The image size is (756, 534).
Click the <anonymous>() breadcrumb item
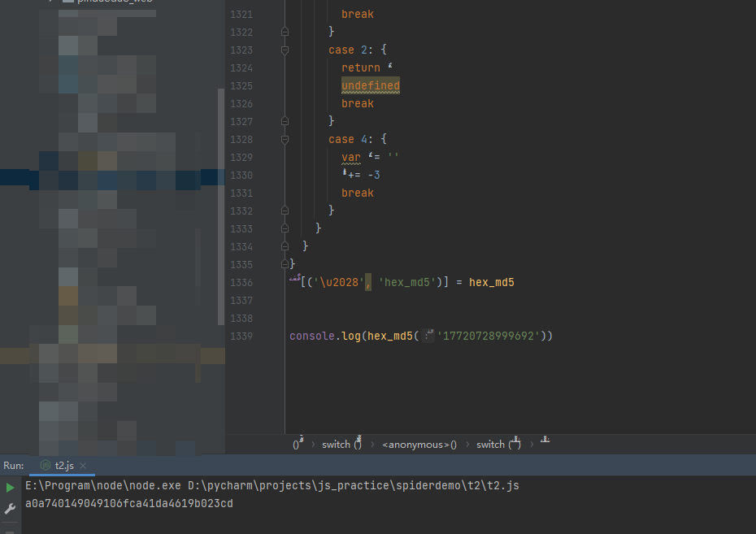point(419,445)
